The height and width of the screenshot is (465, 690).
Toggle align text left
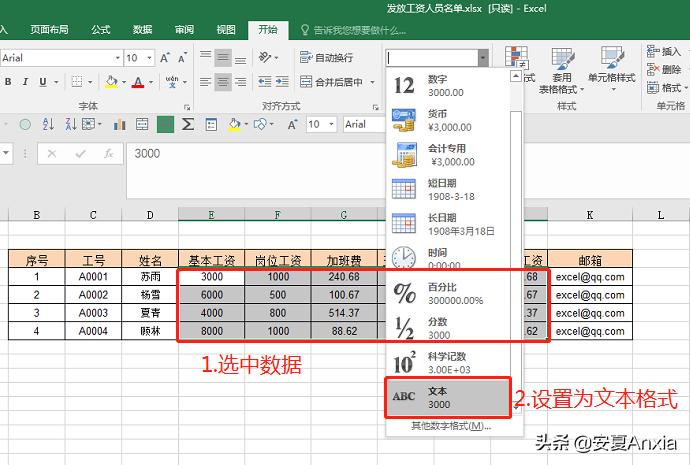point(206,82)
